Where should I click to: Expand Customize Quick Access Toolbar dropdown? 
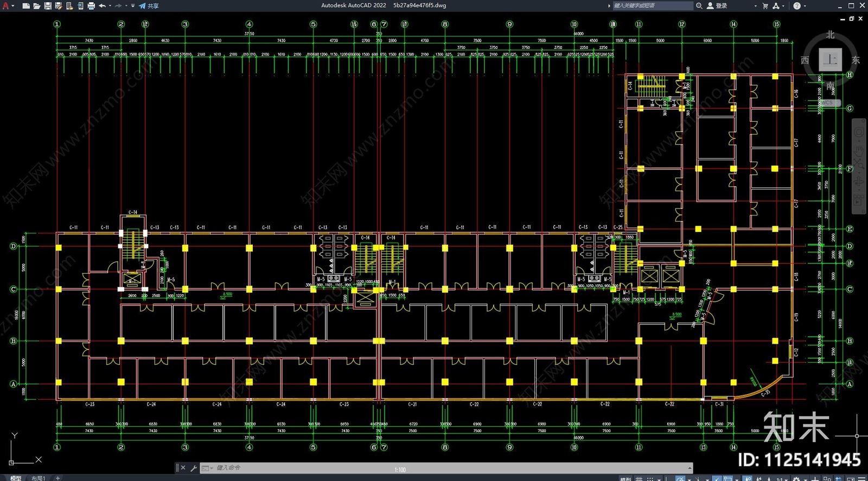click(x=133, y=6)
